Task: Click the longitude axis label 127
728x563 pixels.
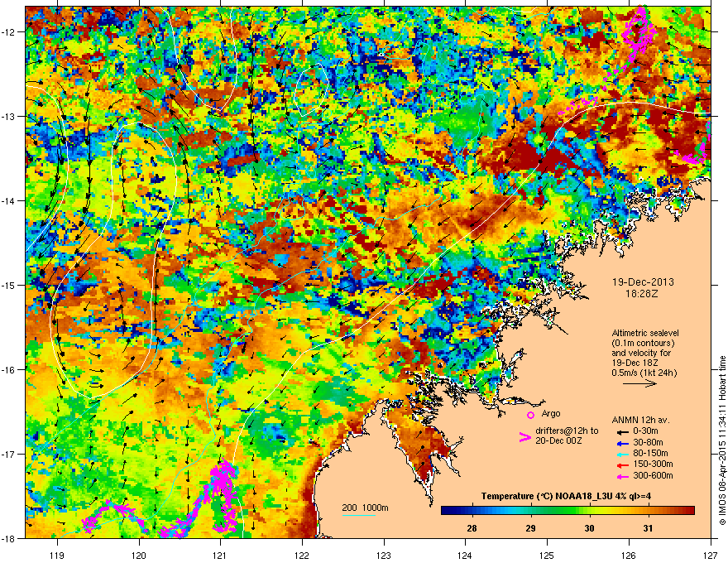Action: 711,555
